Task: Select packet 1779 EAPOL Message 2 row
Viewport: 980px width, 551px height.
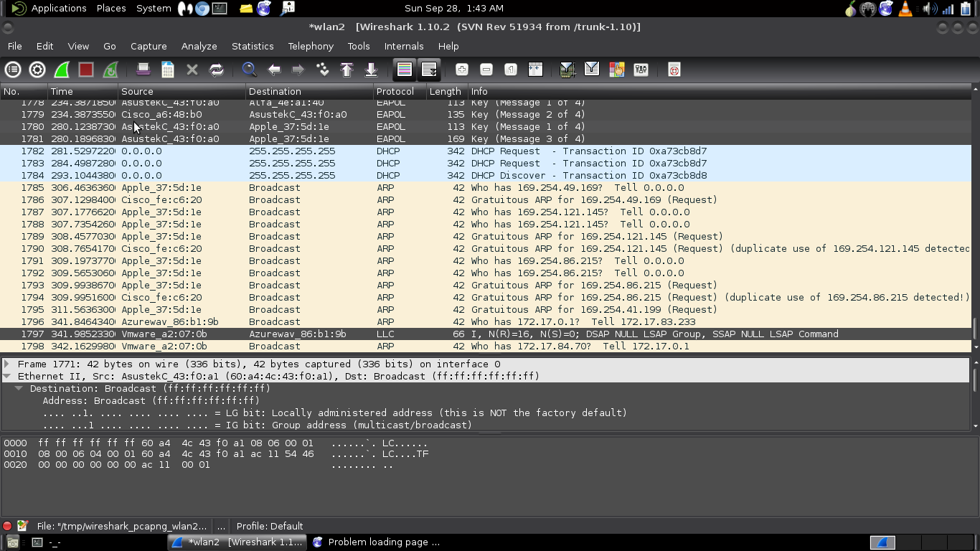Action: (486, 114)
